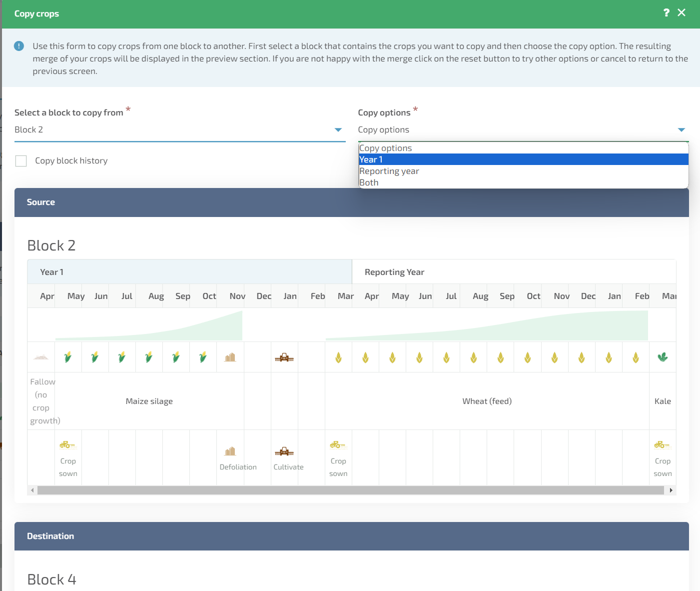Choose the placeholder Copy options list entry
Image resolution: width=700 pixels, height=591 pixels.
[523, 148]
